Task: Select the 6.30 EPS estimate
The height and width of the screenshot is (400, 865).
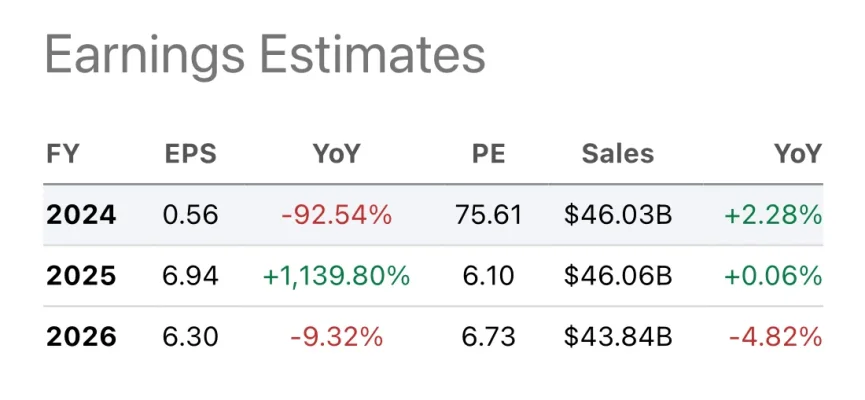Action: [x=190, y=337]
